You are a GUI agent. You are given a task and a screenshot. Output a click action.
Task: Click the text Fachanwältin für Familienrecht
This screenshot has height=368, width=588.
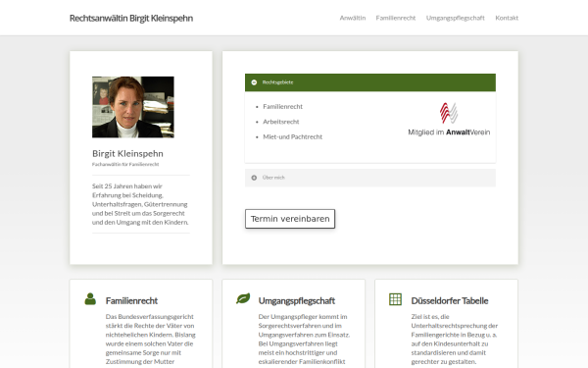pos(125,164)
